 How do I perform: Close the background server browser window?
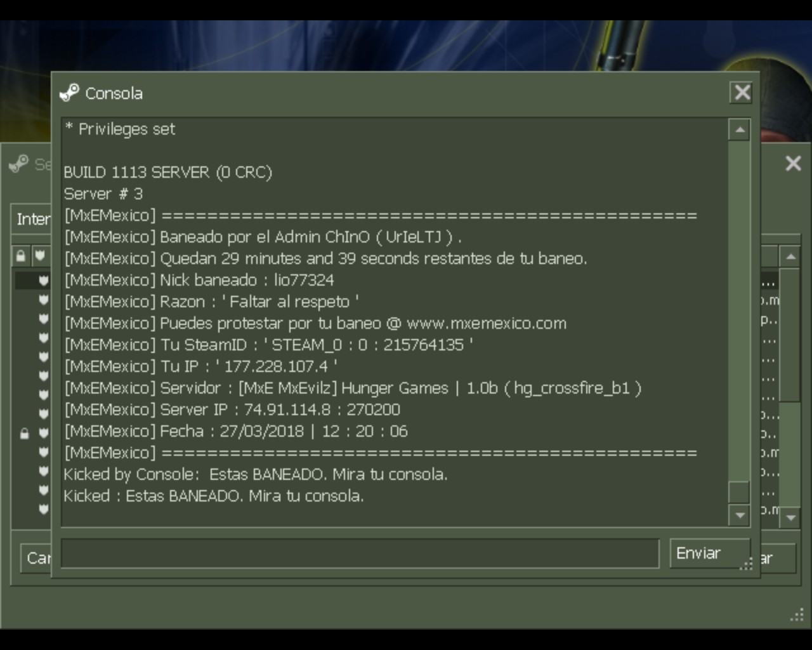tap(793, 164)
